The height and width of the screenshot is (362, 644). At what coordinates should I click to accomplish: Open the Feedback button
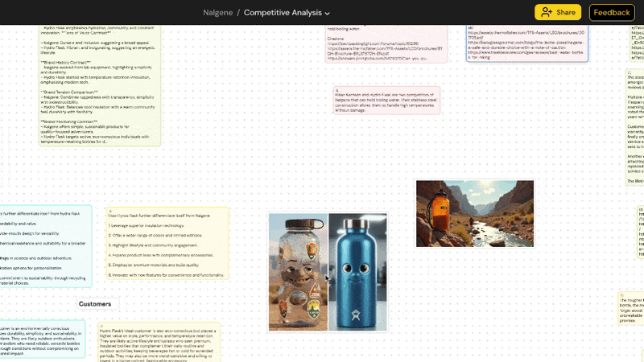612,12
